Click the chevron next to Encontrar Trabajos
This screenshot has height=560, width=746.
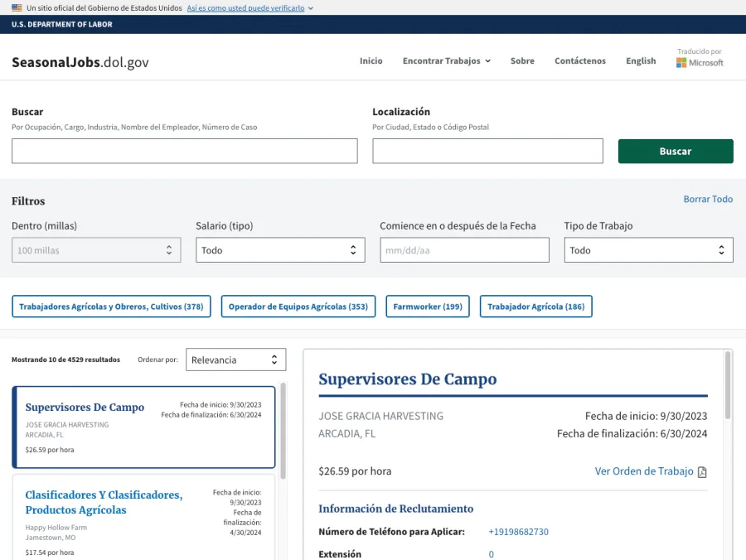[x=487, y=61]
